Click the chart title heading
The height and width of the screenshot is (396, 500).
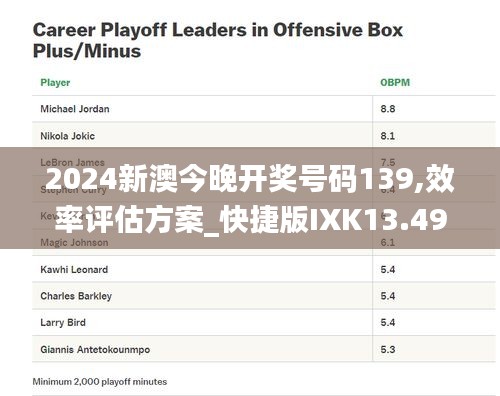coord(218,40)
